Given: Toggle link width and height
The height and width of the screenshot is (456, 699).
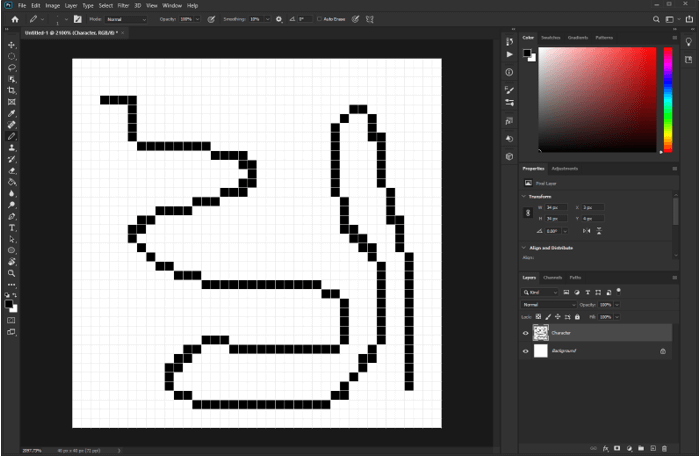Looking at the screenshot, I should (528, 213).
